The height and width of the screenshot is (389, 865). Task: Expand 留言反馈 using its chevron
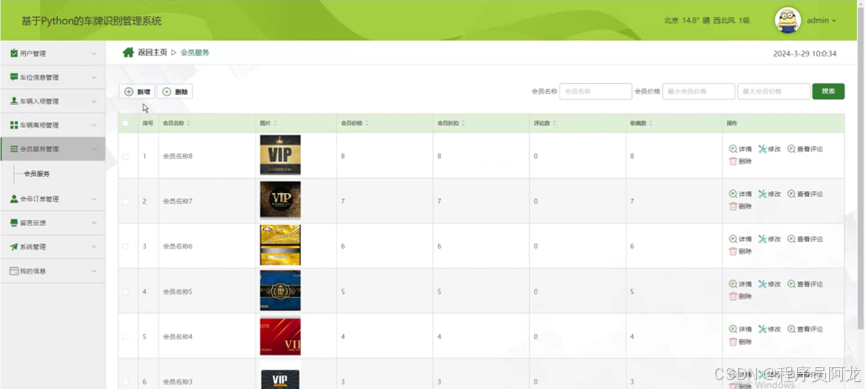click(94, 223)
